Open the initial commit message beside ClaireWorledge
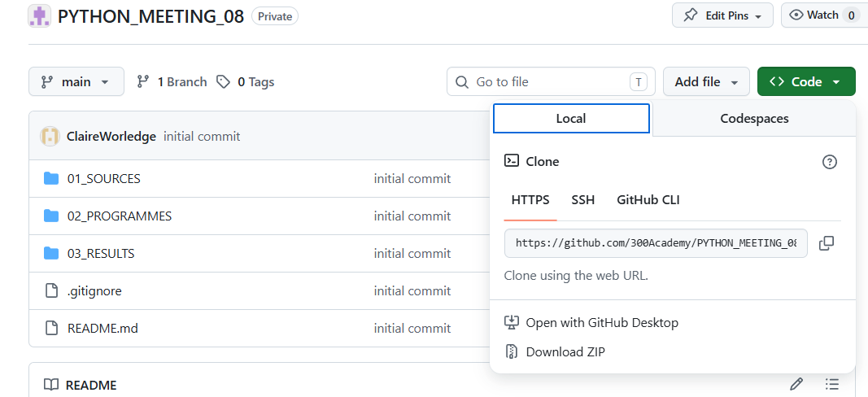 coord(202,136)
